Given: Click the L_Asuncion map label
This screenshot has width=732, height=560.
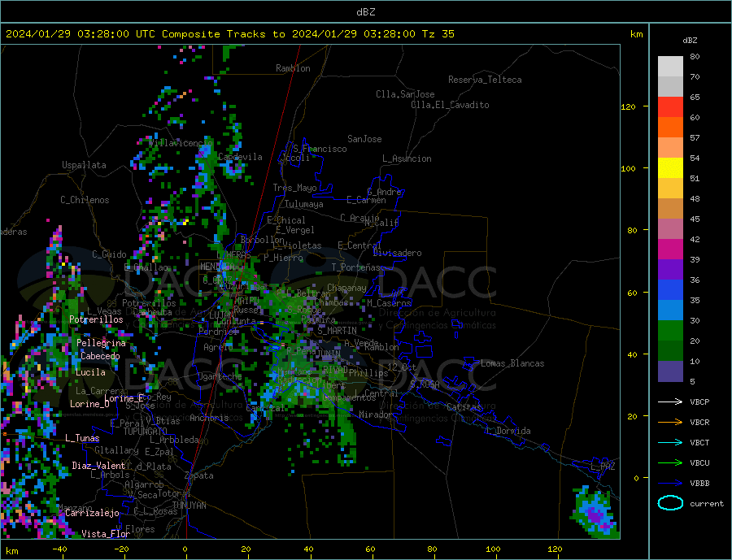Looking at the screenshot, I should 407,158.
